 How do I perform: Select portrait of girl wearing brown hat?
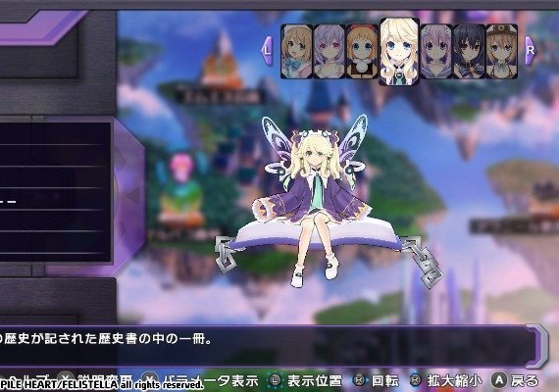tap(501, 51)
